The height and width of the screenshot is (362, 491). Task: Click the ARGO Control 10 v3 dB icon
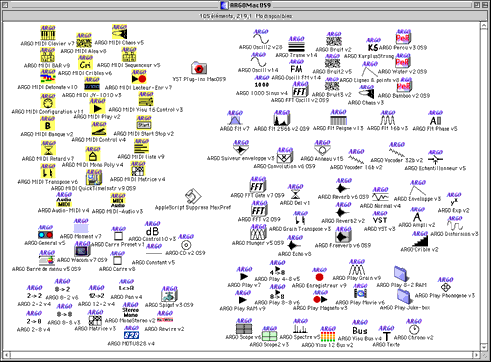[x=152, y=228]
